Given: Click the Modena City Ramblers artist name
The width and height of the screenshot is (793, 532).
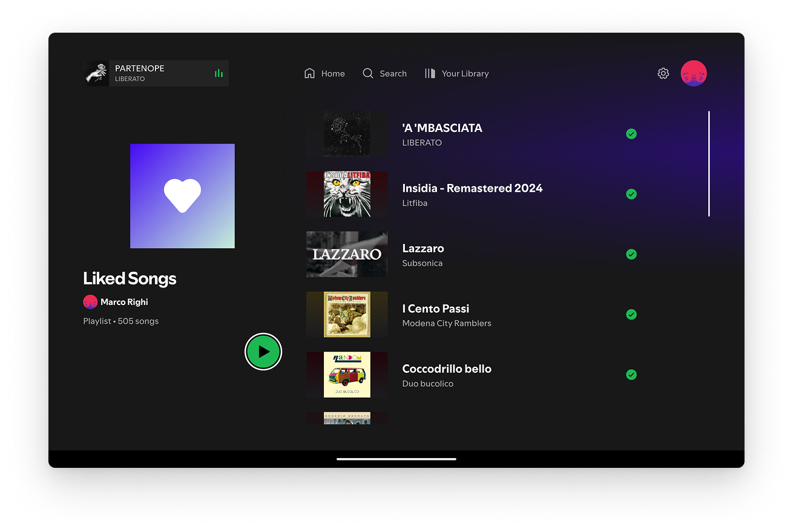Looking at the screenshot, I should point(447,323).
